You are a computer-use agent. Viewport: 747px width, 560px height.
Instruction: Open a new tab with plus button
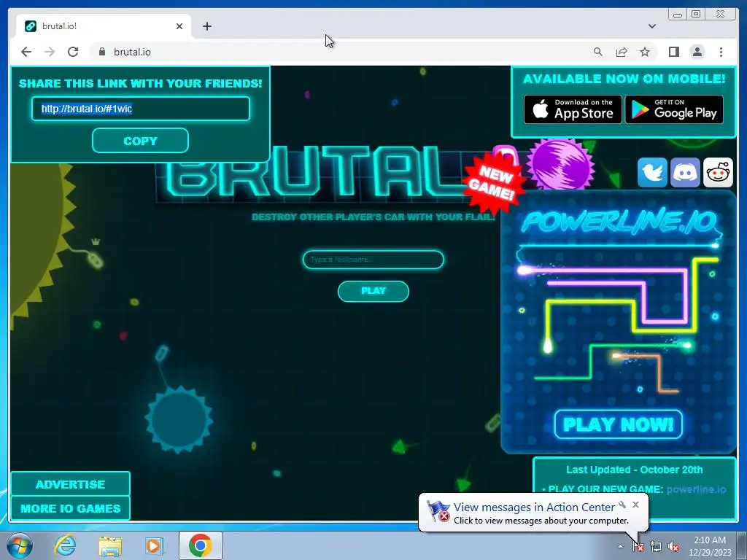pos(206,26)
